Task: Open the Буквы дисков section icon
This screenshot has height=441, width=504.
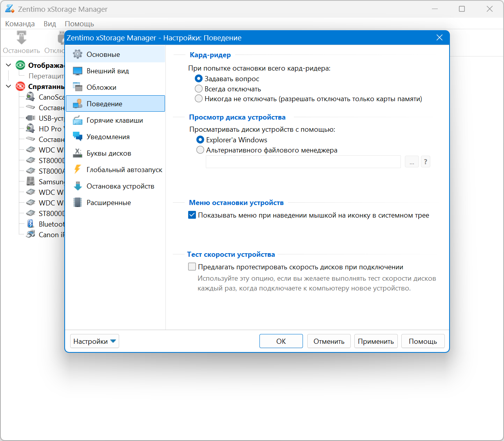Action: [78, 153]
